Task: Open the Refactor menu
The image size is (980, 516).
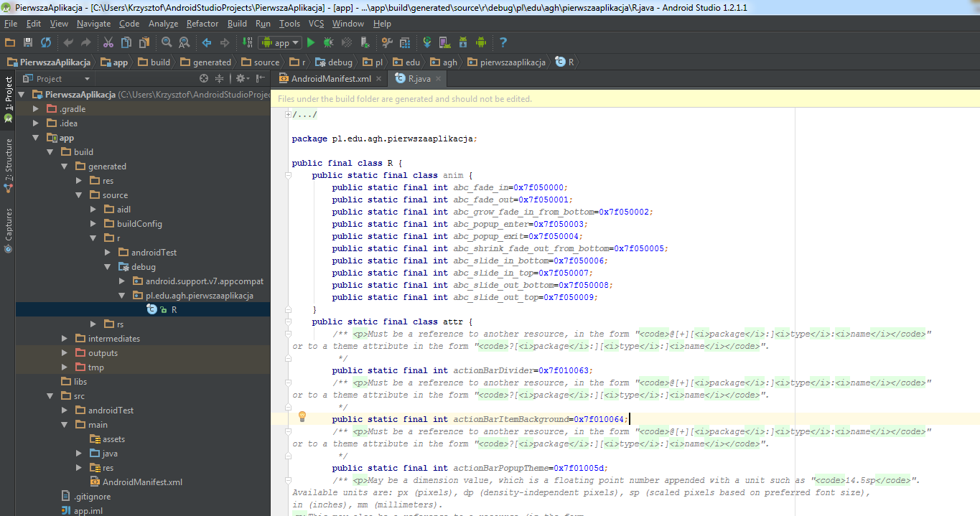Action: (202, 24)
